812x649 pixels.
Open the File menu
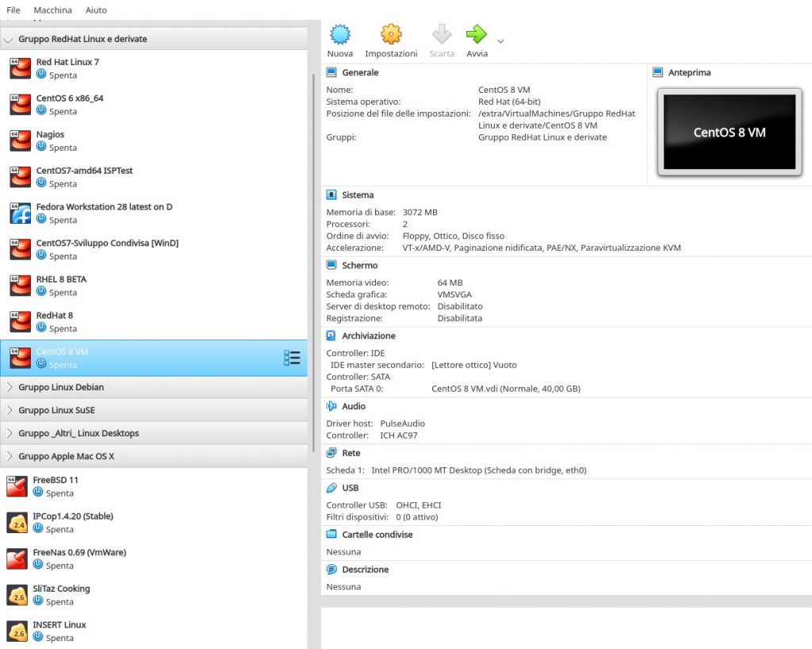[13, 10]
